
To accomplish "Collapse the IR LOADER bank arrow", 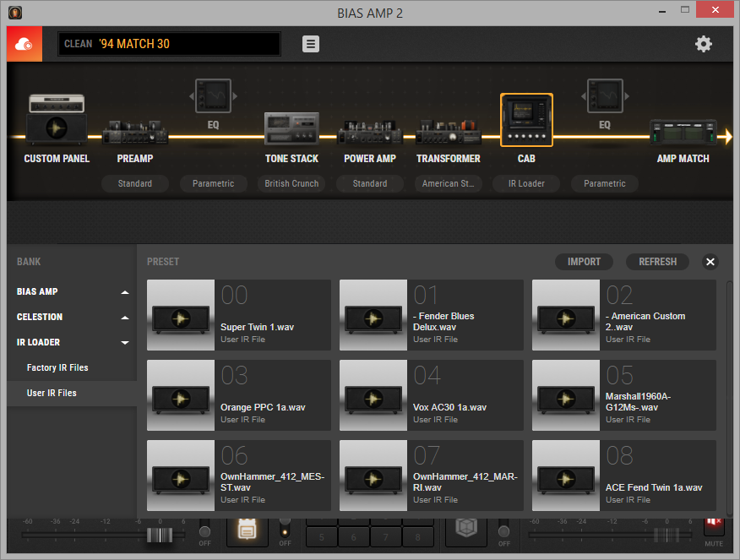I will coord(125,343).
